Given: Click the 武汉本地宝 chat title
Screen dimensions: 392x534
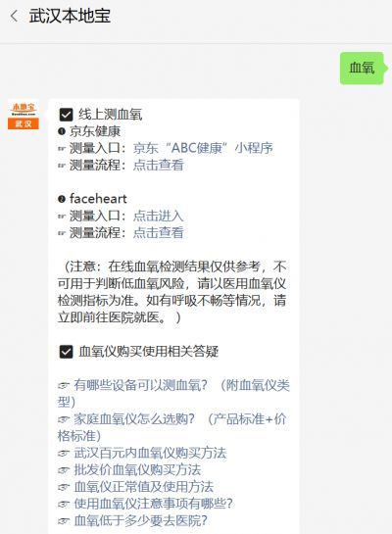Looking at the screenshot, I should [70, 16].
